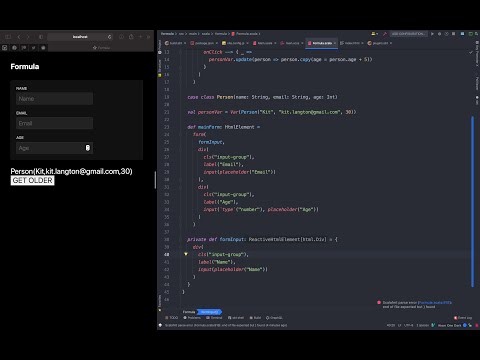
Task: Click Formula.scala in the breadcrumb path
Action: (x=246, y=34)
